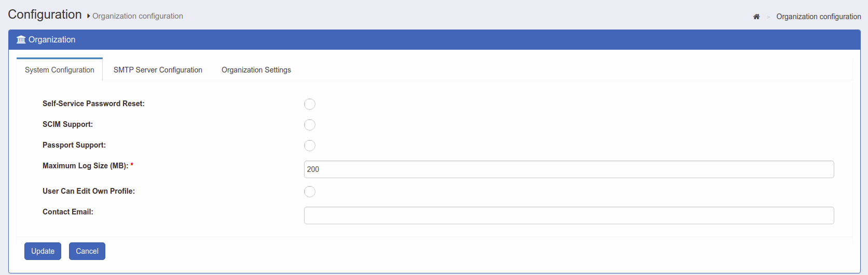Turn on Passport Support
This screenshot has height=275, width=868.
[x=310, y=146]
